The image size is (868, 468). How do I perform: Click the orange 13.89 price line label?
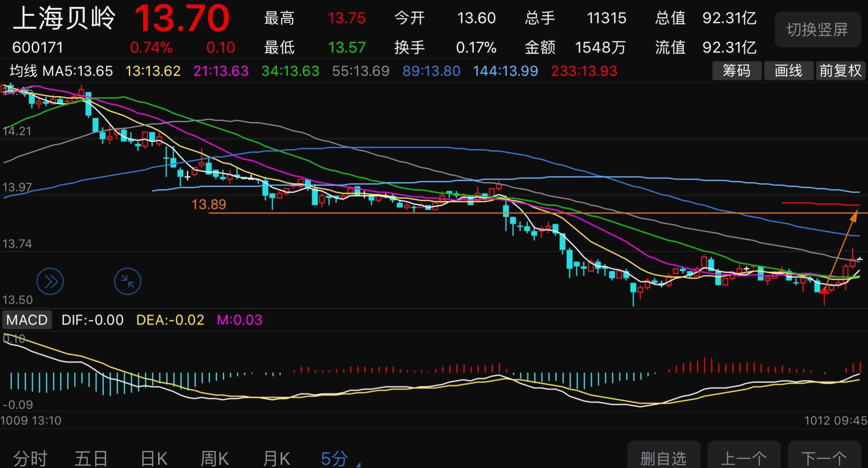coord(209,204)
